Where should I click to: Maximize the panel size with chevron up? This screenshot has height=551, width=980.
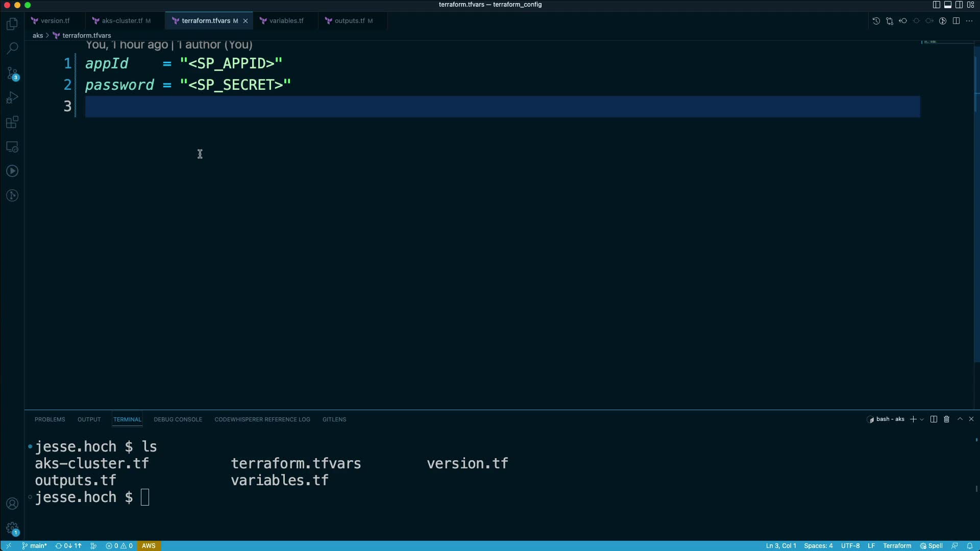[x=960, y=419]
